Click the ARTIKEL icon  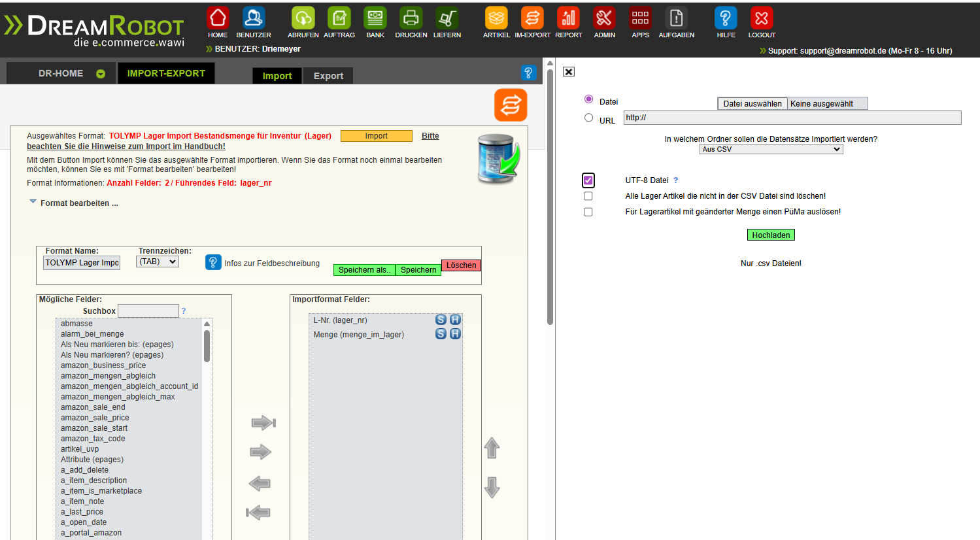(x=496, y=19)
